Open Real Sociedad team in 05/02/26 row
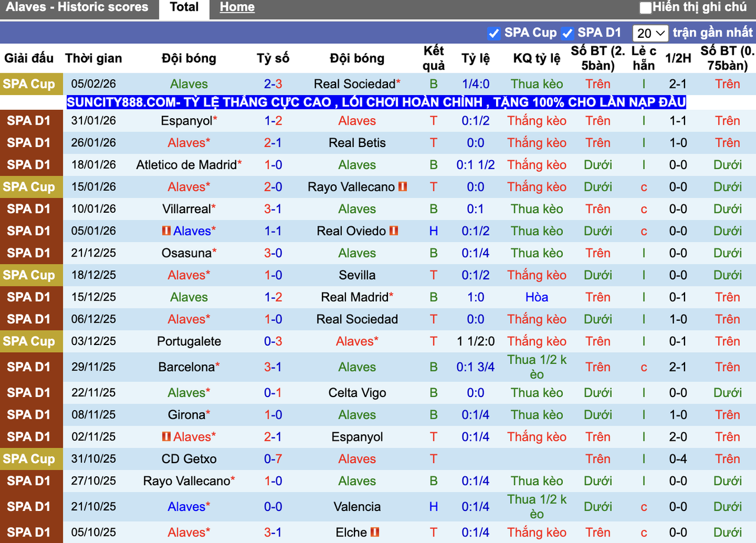Screen dimensions: 756x543 (x=354, y=84)
